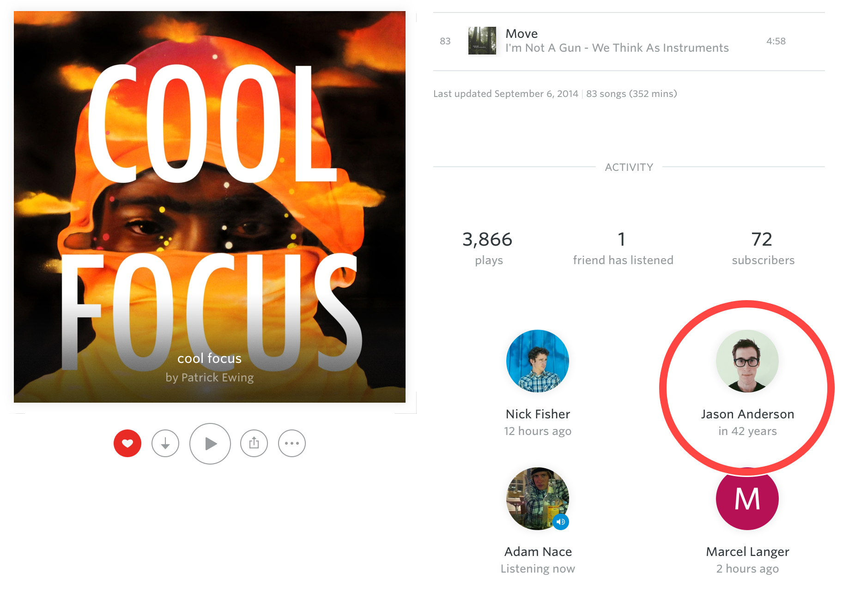Viewport: 849px width, 616px height.
Task: Click the download arrow icon
Action: click(x=165, y=443)
